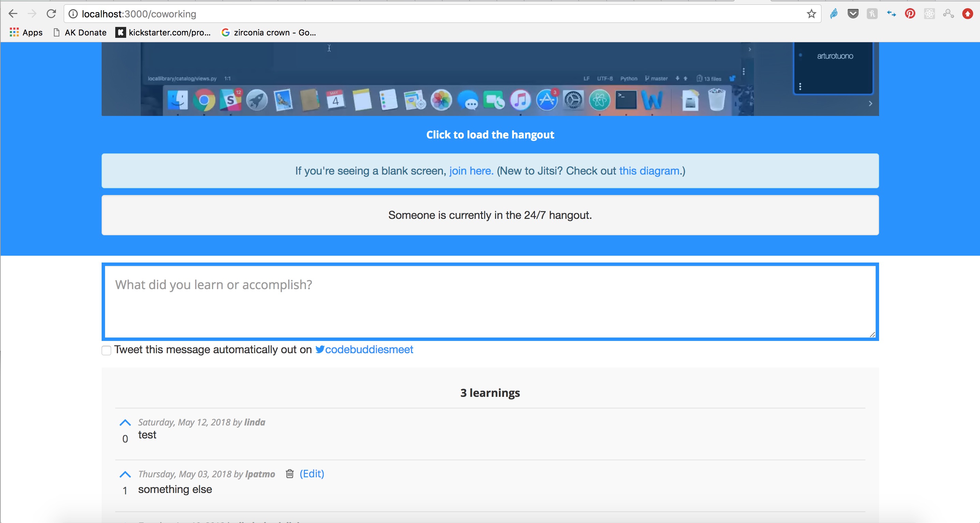980x523 pixels.
Task: Upvote the "something else" learning
Action: pyautogui.click(x=125, y=474)
